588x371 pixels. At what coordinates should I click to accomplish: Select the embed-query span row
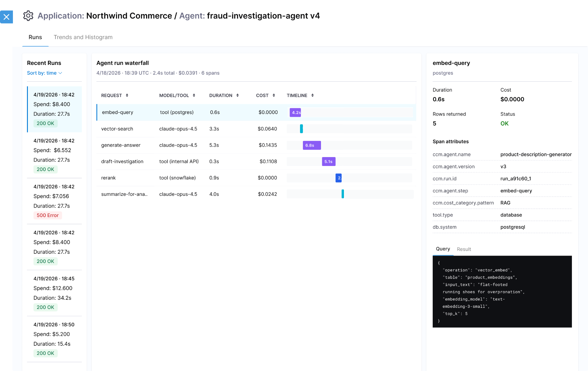pyautogui.click(x=256, y=112)
